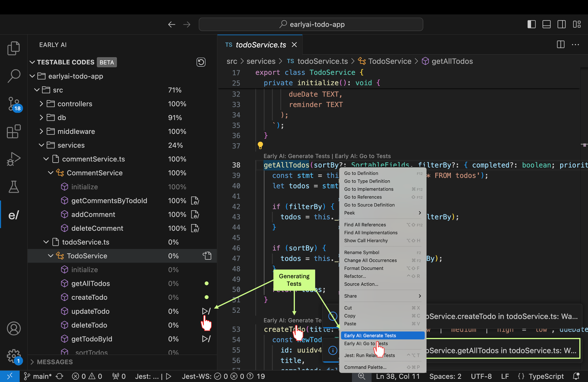588x382 pixels.
Task: Choose Go to Definition in context menu
Action: (361, 173)
